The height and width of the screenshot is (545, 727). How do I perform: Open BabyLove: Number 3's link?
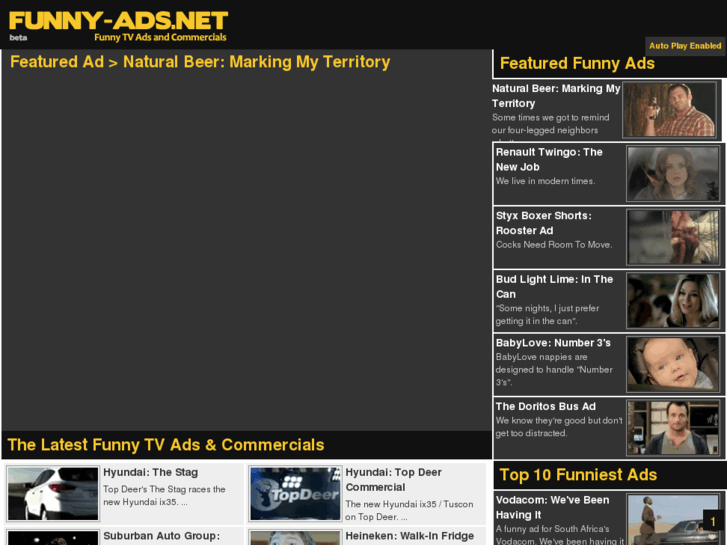[553, 343]
